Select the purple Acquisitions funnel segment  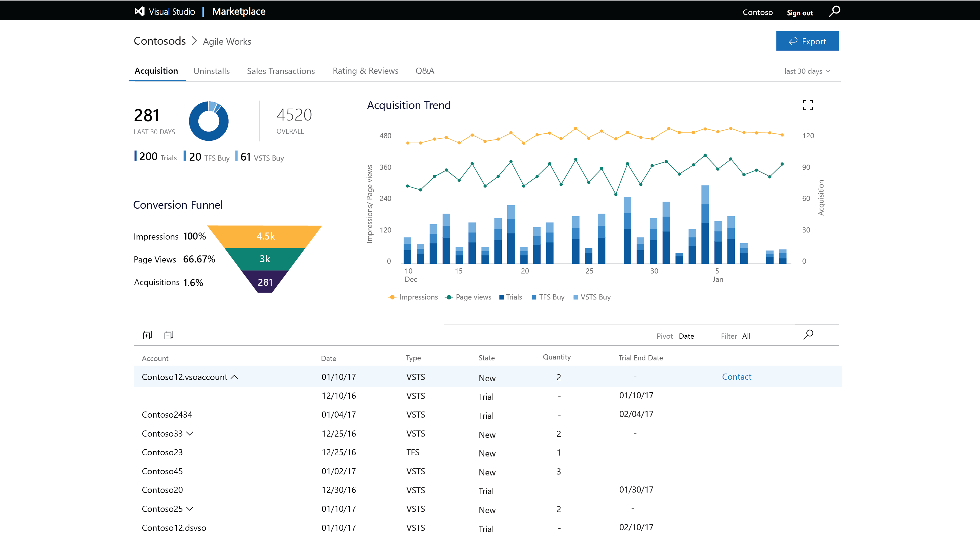[x=265, y=282]
